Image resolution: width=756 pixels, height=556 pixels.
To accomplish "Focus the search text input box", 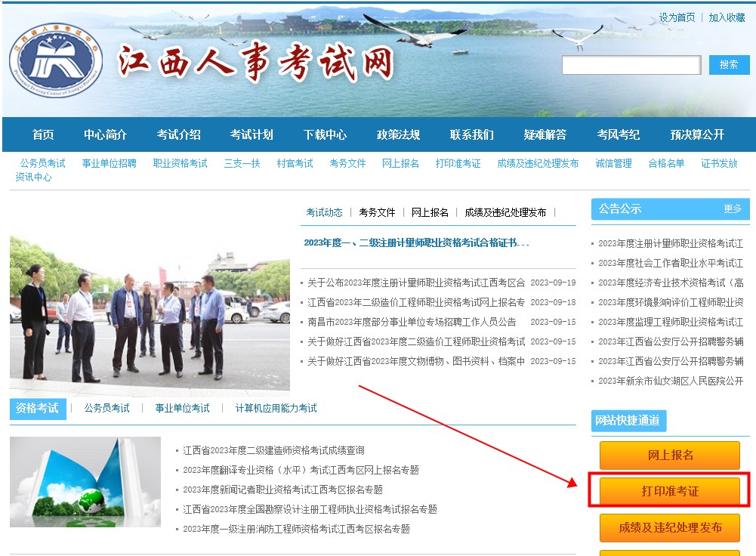I will click(631, 66).
